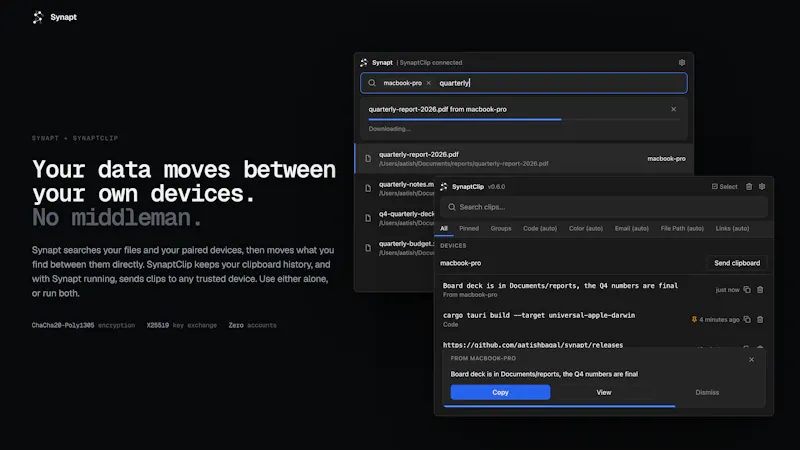This screenshot has height=450, width=800.
Task: Open SynaptClip settings gear
Action: coord(762,187)
